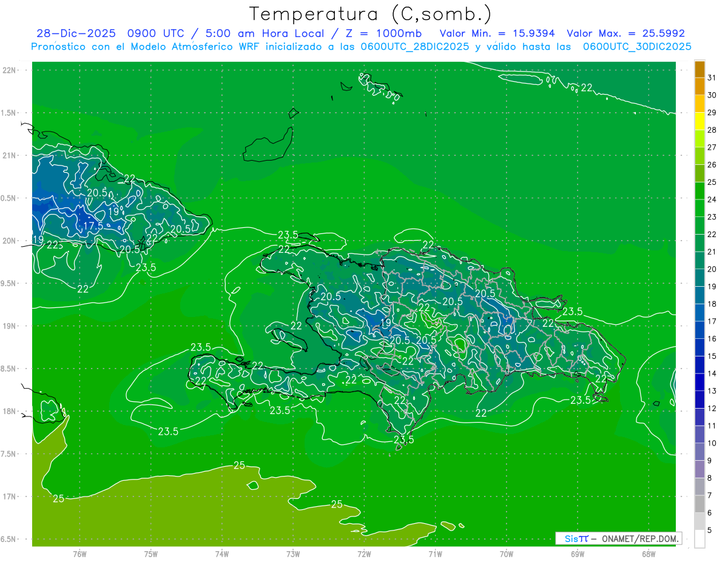The width and height of the screenshot is (728, 562).
Task: Click the '18N' latitude axis label
Action: point(9,411)
